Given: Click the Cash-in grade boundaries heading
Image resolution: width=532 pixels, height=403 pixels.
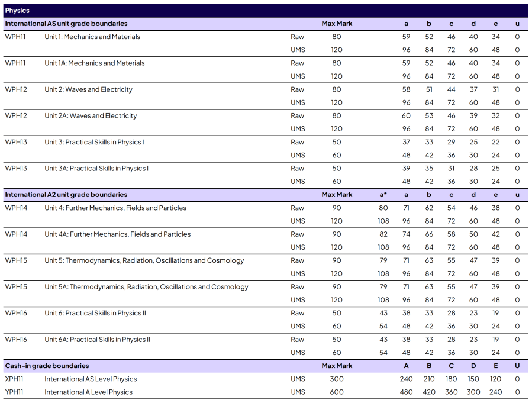Looking at the screenshot, I should tap(47, 366).
